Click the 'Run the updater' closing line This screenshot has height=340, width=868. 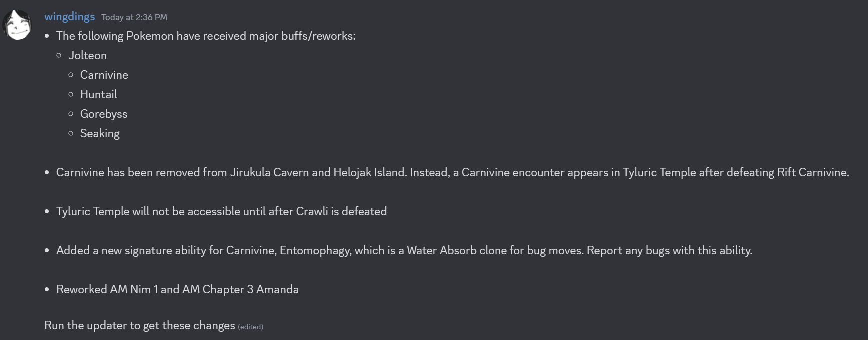[139, 325]
